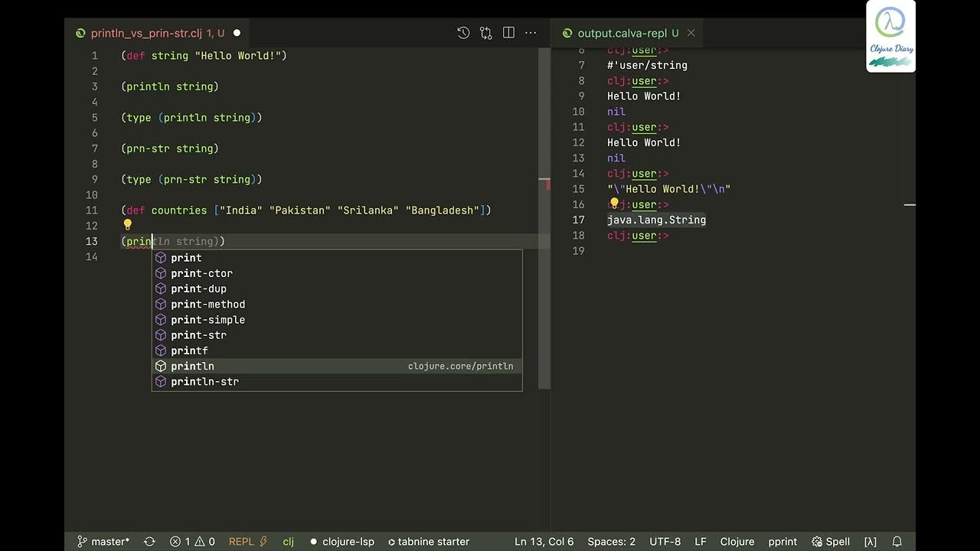Change file encoding via UTF-8

665,541
